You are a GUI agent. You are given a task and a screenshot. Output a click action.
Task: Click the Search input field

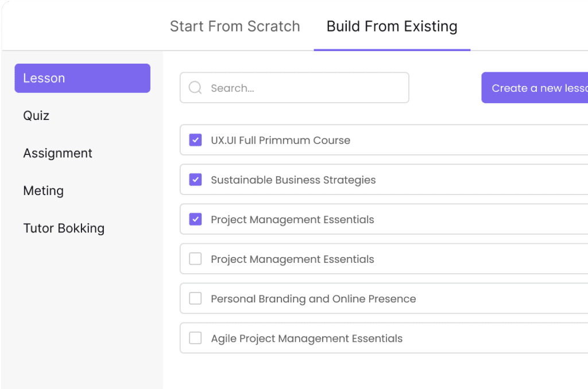point(304,88)
